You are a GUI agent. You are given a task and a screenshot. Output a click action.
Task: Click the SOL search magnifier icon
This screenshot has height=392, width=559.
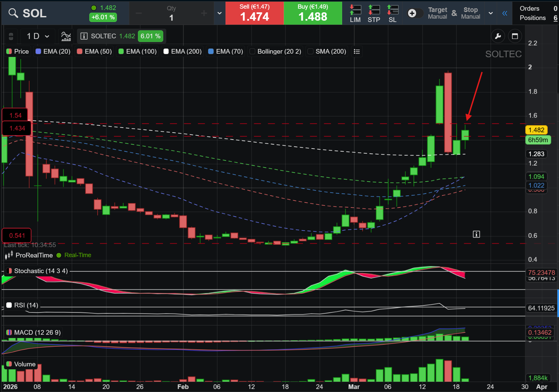click(x=13, y=13)
